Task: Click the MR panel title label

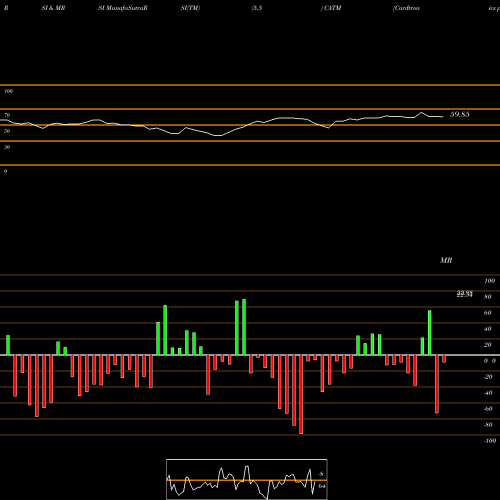Action: pos(446,260)
